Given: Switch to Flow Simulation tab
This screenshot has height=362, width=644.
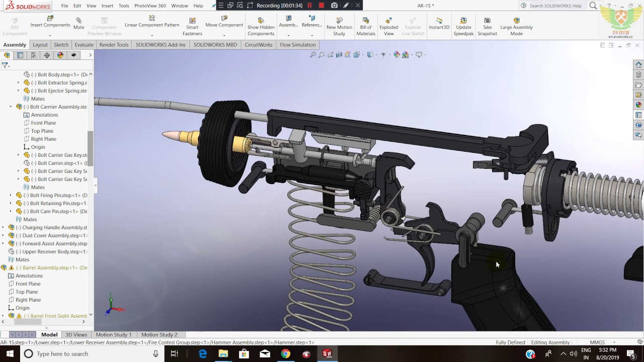Looking at the screenshot, I should click(298, 45).
